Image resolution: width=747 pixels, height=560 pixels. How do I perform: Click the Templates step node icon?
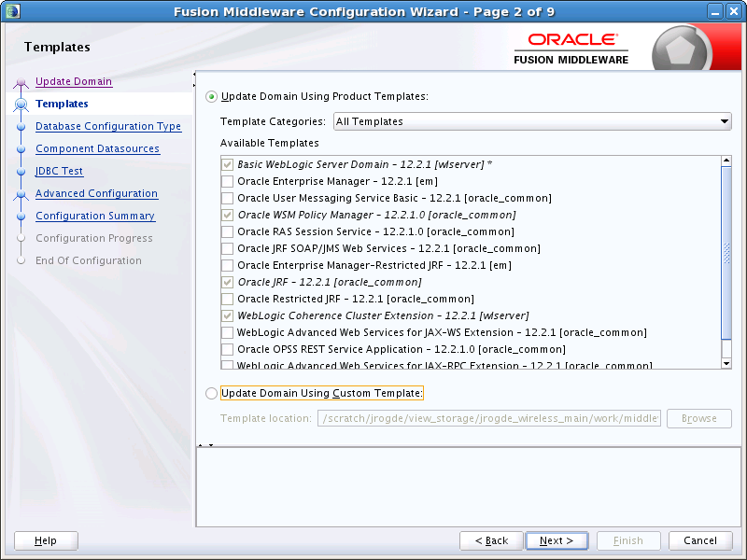coord(21,105)
